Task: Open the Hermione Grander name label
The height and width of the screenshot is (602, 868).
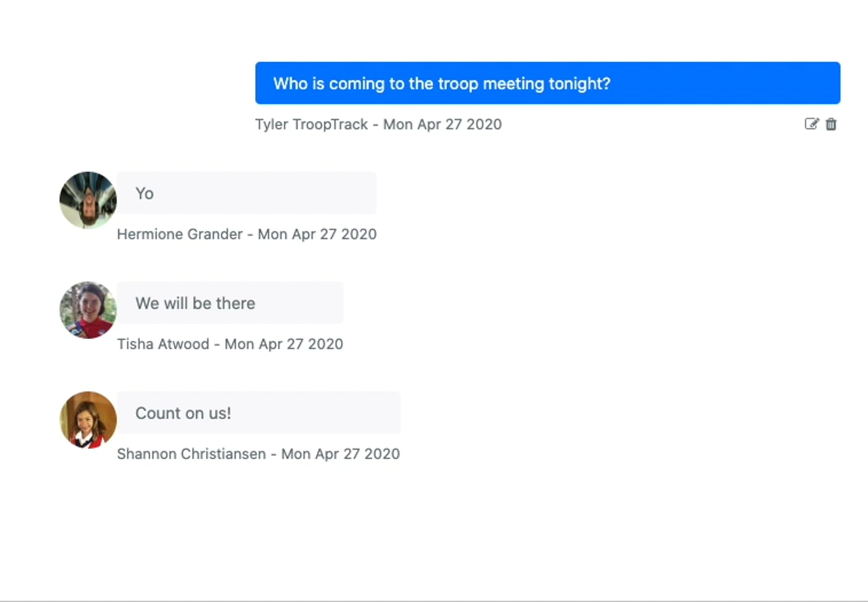Action: [x=179, y=234]
